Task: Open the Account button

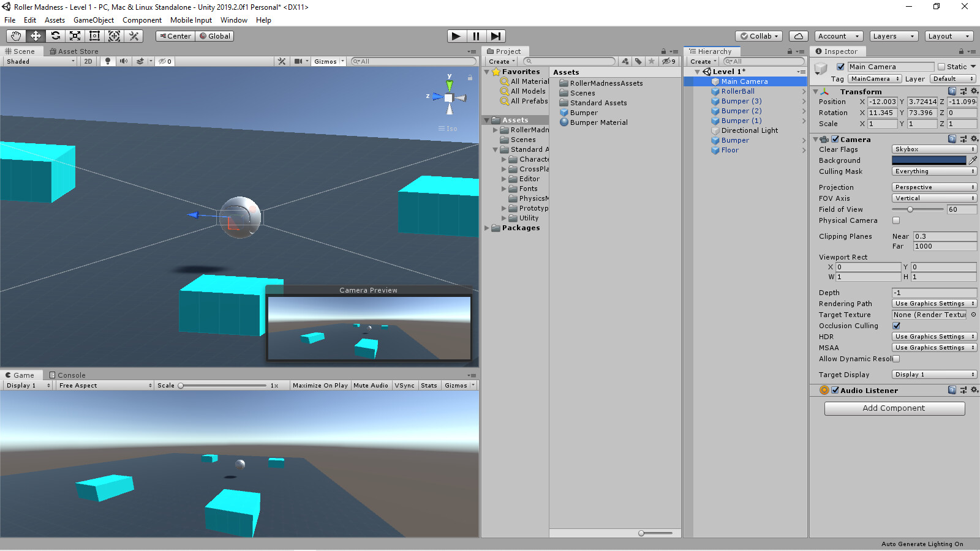Action: (x=839, y=36)
